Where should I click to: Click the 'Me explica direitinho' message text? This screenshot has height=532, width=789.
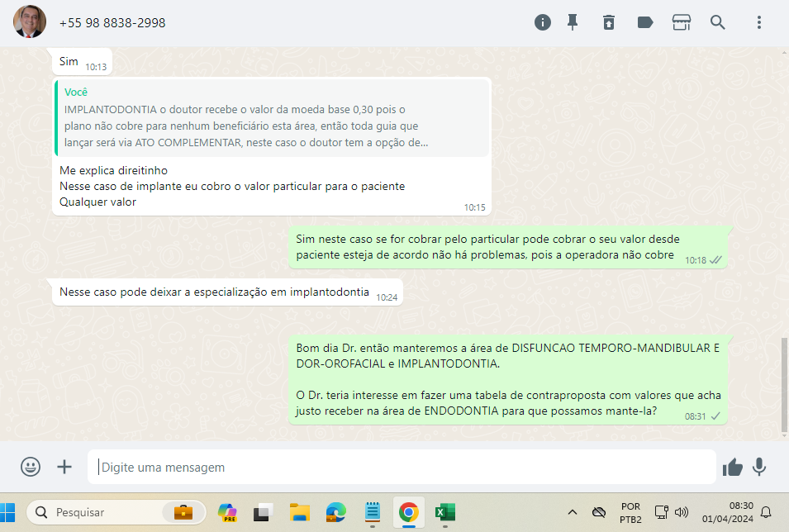coord(114,171)
